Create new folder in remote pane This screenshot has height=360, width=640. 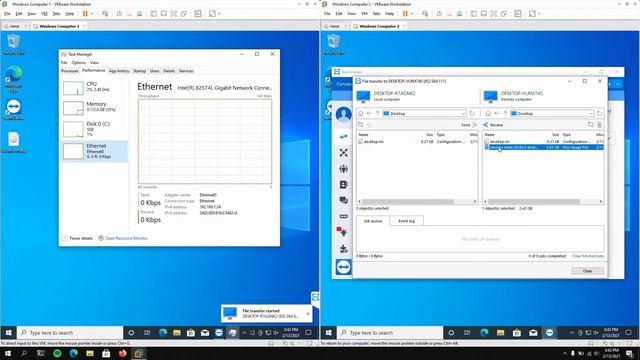591,124
